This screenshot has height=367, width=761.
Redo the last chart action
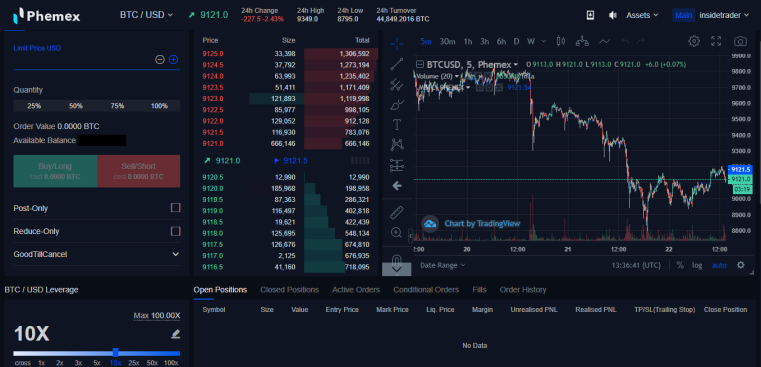coord(641,41)
